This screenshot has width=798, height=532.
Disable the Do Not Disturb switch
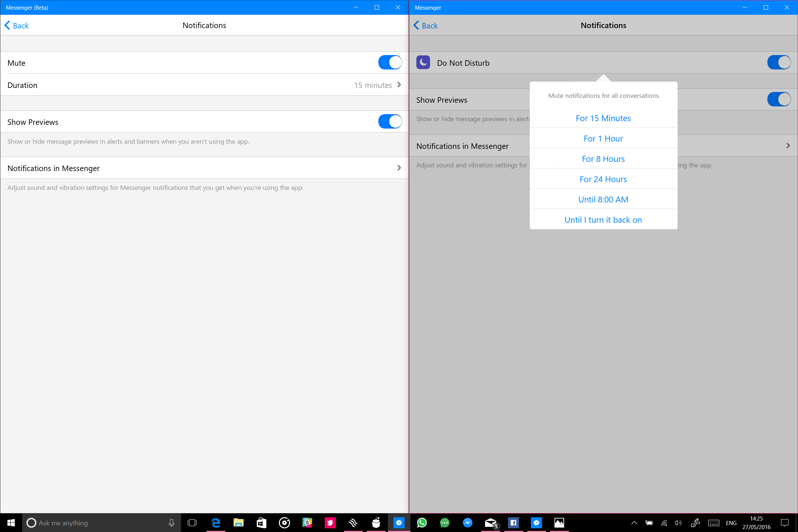pyautogui.click(x=779, y=62)
